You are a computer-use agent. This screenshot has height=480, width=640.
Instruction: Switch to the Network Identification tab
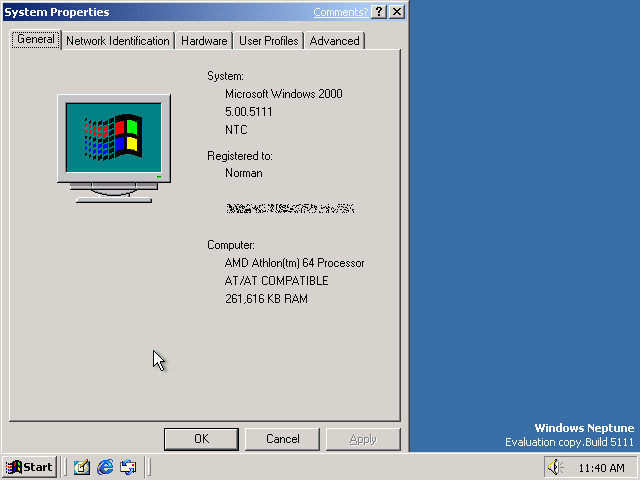click(117, 41)
